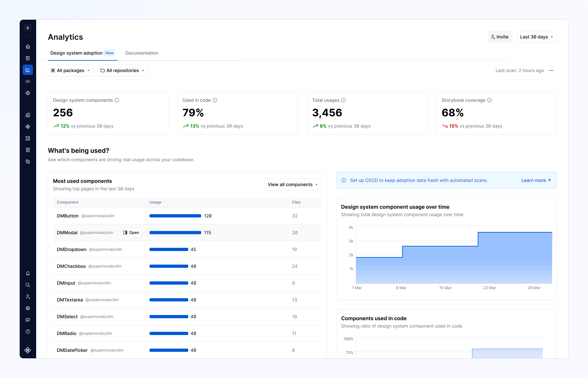Open the code brackets icon in sidebar
This screenshot has width=588, height=378.
click(28, 81)
